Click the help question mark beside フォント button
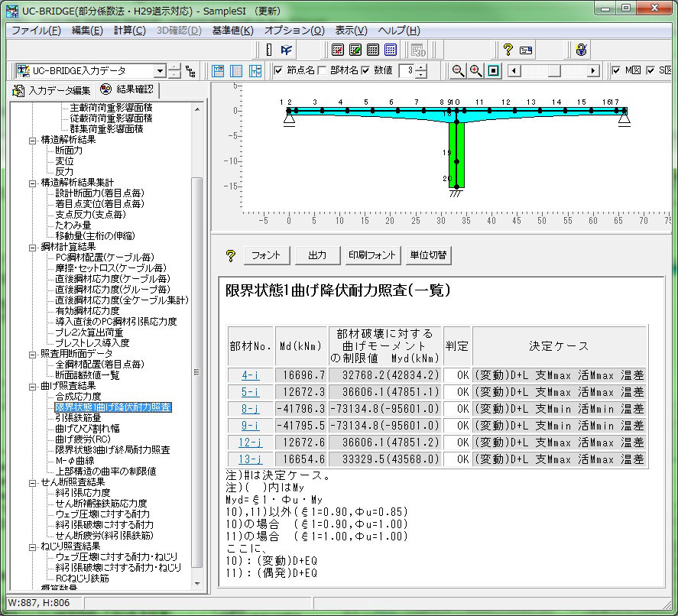The height and width of the screenshot is (616, 678). click(x=231, y=255)
